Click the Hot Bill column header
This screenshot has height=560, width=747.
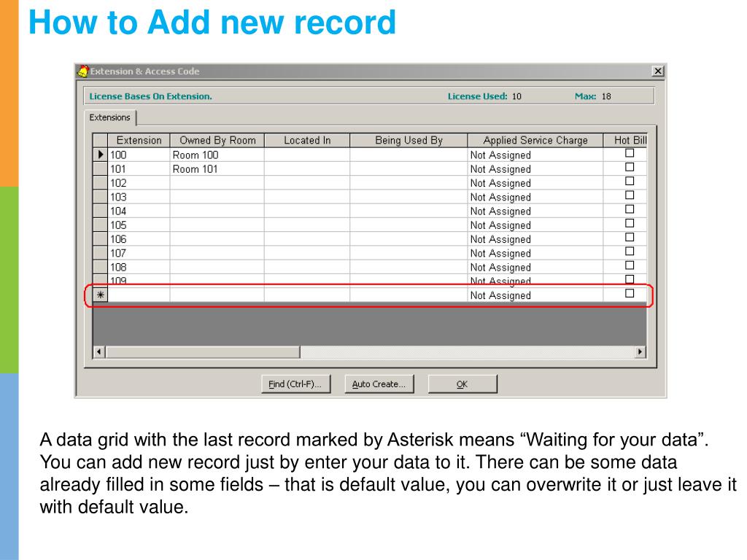click(625, 141)
